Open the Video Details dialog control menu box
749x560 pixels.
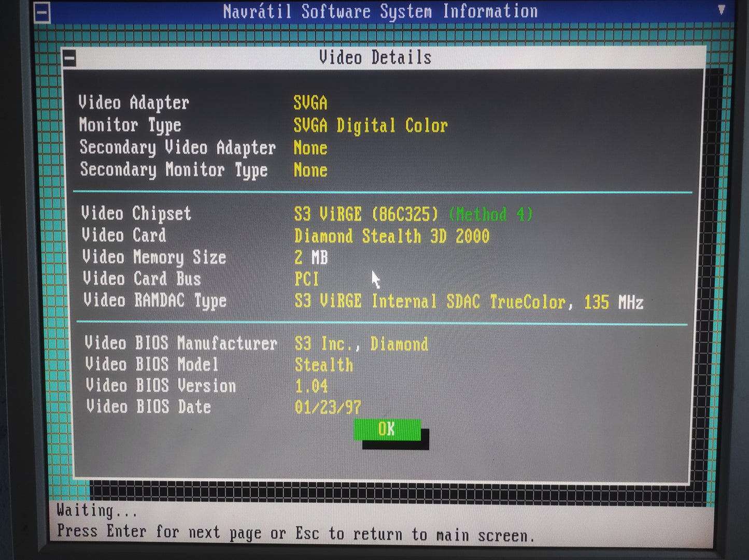(69, 59)
